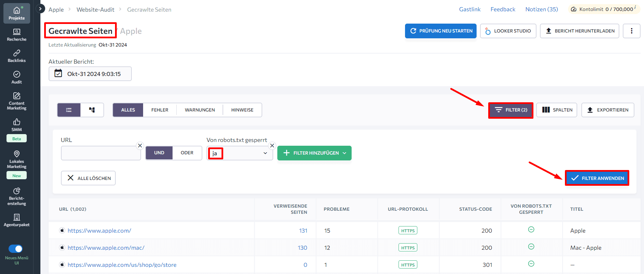Expand the sidebar with arrow button
The image size is (644, 274).
40,9
